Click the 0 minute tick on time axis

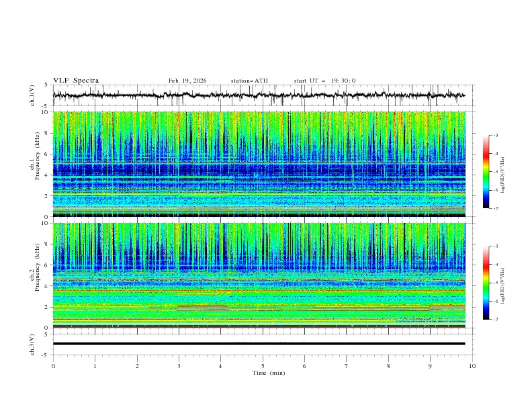click(53, 366)
